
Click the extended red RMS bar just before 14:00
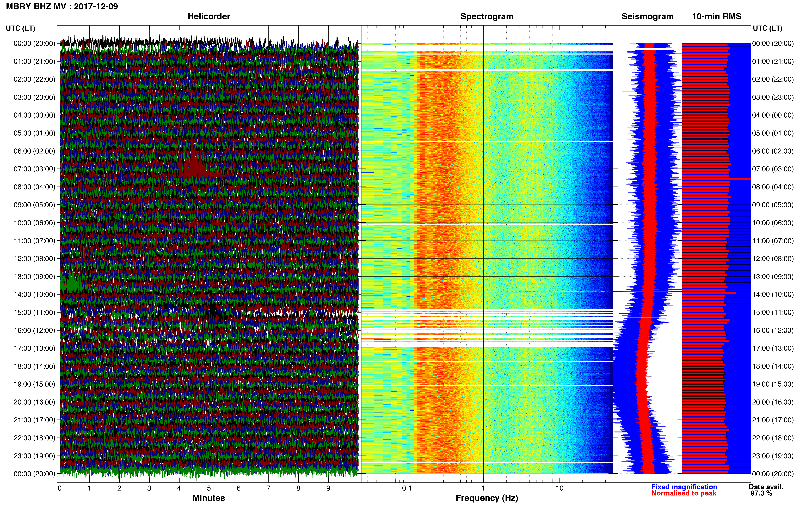(709, 293)
